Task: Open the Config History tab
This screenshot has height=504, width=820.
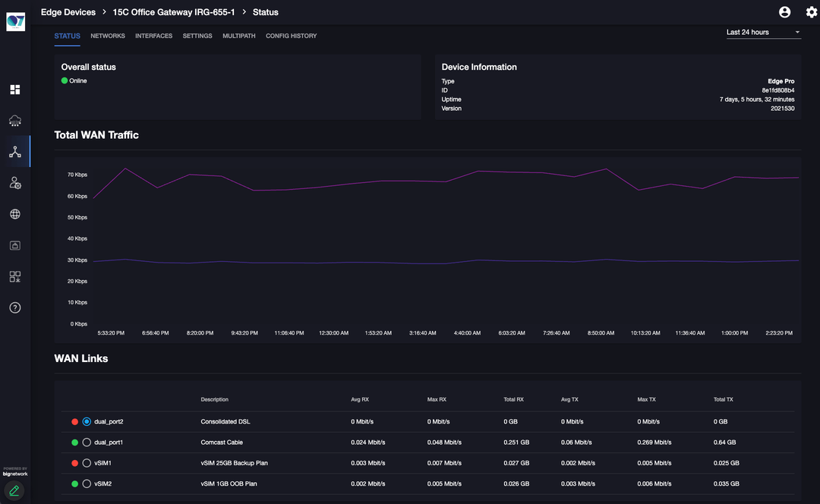Action: [291, 36]
